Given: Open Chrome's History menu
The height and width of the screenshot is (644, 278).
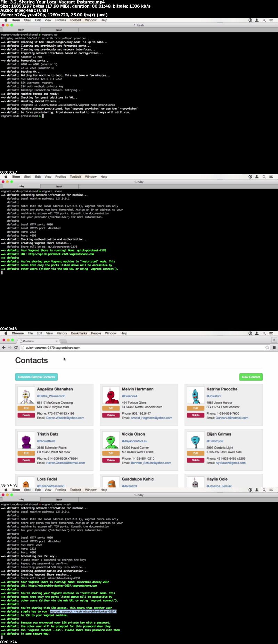Looking at the screenshot, I should click(x=62, y=333).
